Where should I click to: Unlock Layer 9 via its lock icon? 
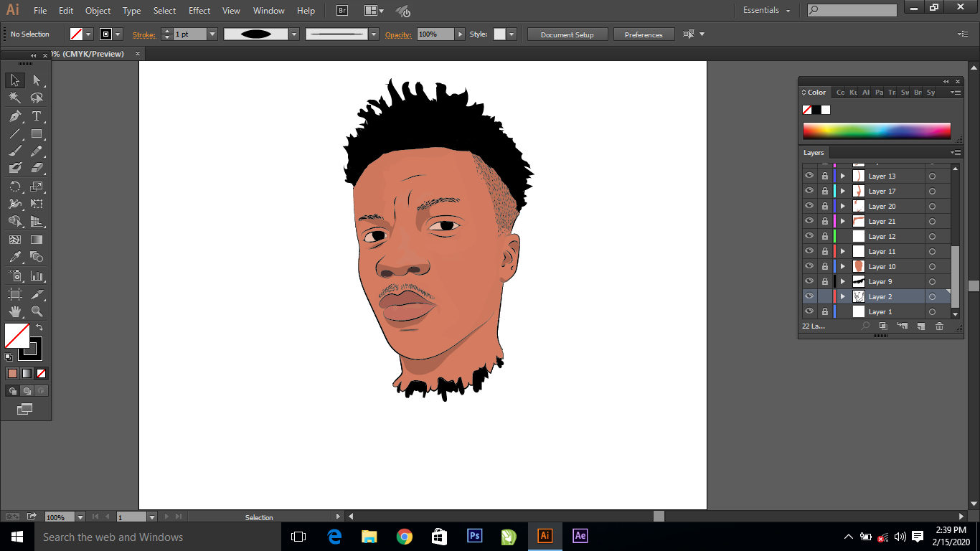click(x=824, y=281)
